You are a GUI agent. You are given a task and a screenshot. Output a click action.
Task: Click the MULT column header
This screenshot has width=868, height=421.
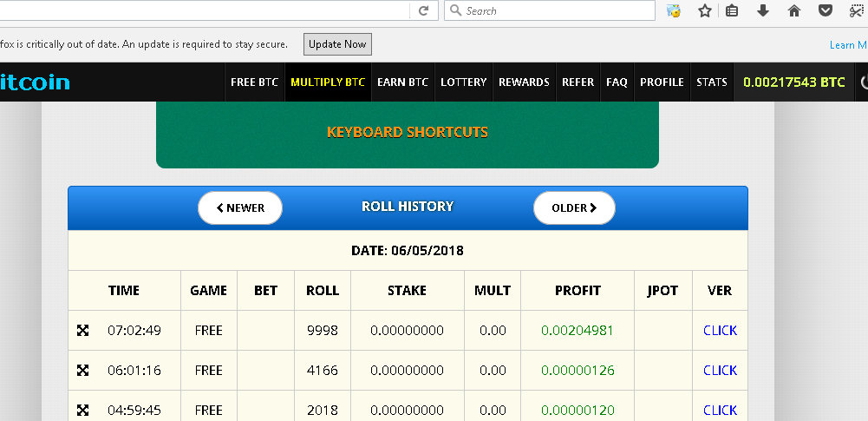[x=493, y=291]
